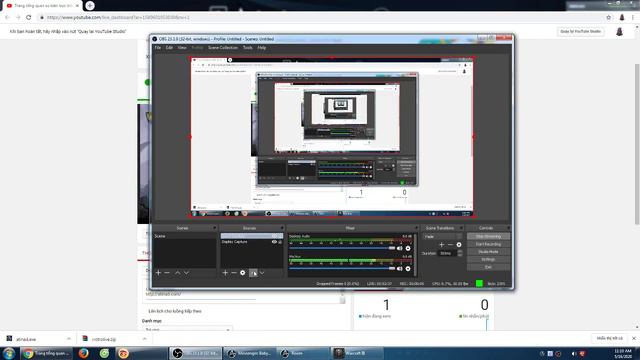640x360 pixels.
Task: Open the Windows Start menu
Action: point(9,353)
